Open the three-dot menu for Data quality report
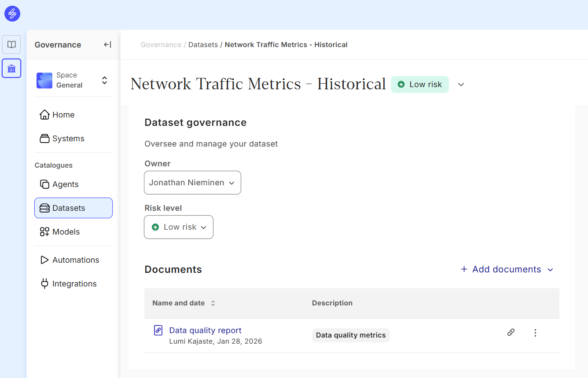The width and height of the screenshot is (588, 378). point(535,333)
